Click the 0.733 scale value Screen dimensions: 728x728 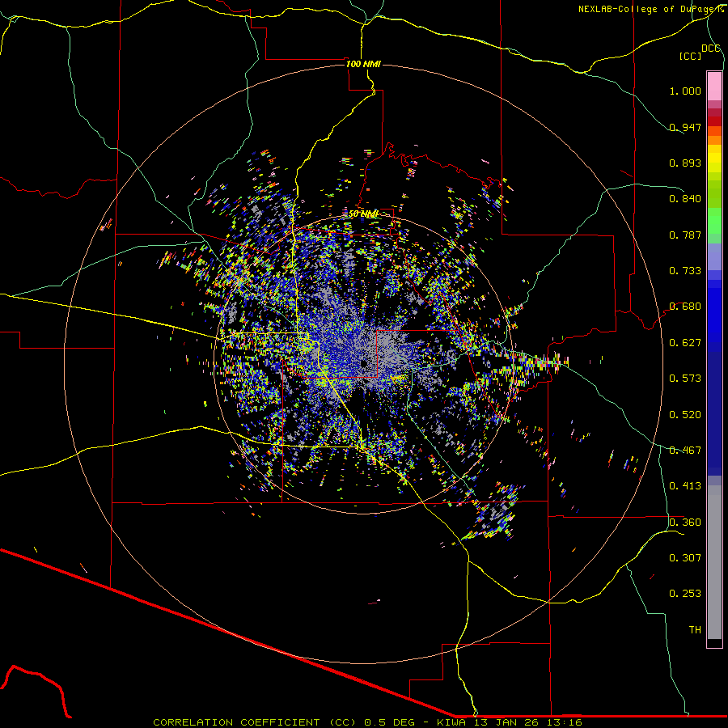(x=685, y=271)
